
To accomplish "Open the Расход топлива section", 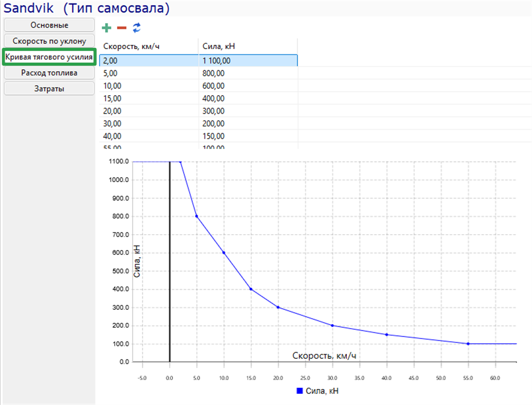I will tap(49, 73).
